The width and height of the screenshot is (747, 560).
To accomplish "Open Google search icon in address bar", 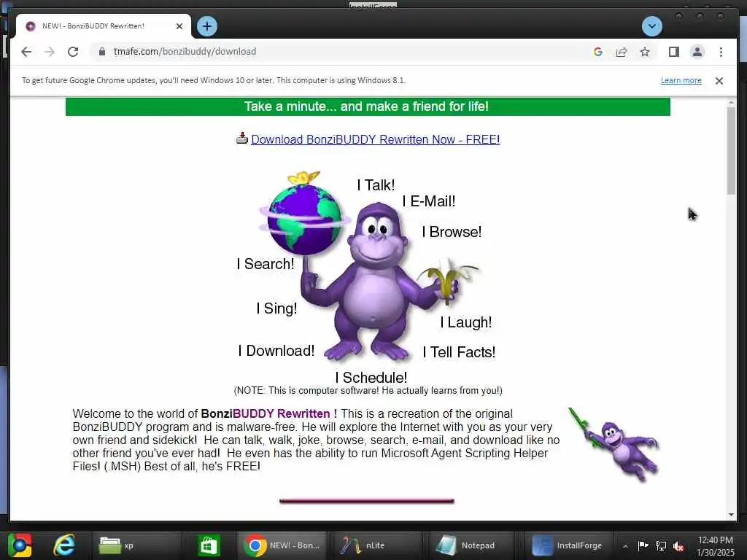I will (x=598, y=52).
